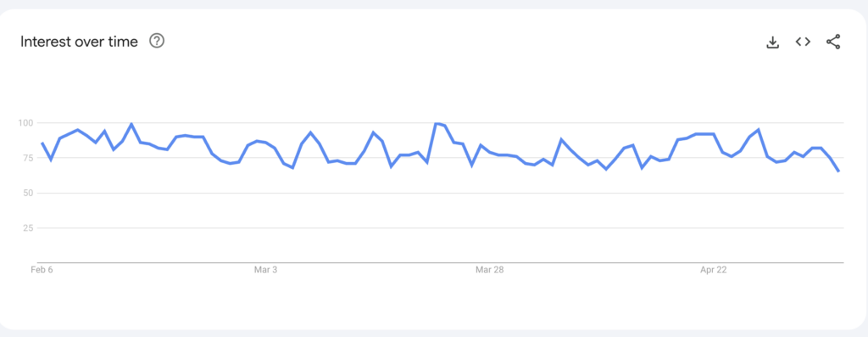This screenshot has height=337, width=868.
Task: Click the Apr 22 date label
Action: click(x=714, y=270)
